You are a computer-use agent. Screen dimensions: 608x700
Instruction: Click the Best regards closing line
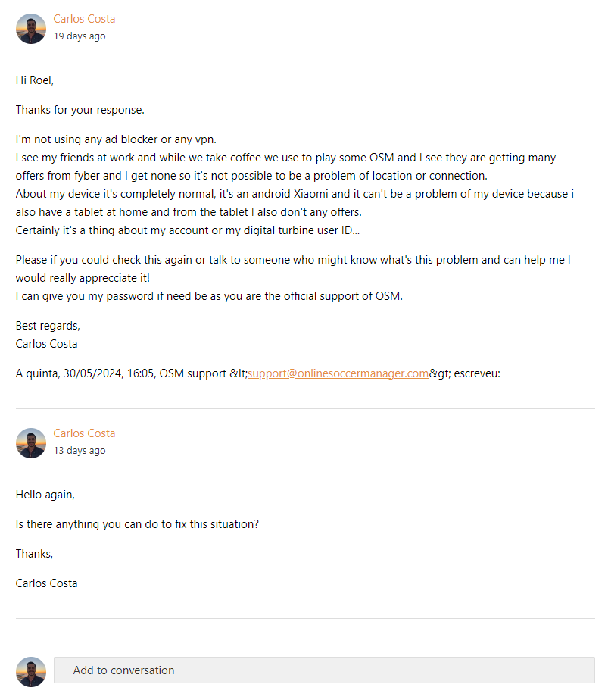pyautogui.click(x=48, y=326)
